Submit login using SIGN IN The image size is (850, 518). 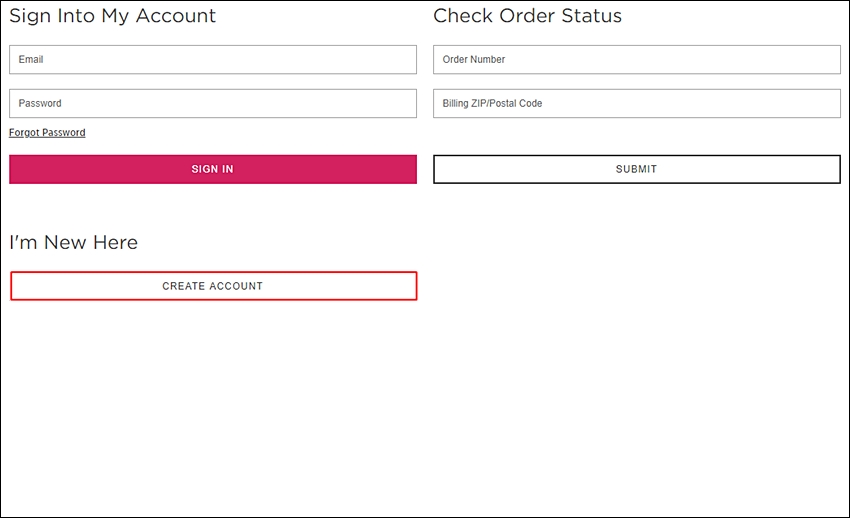coord(212,169)
